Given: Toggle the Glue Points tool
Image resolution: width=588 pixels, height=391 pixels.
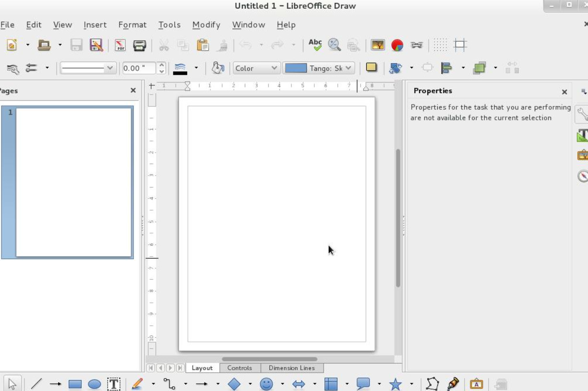Looking at the screenshot, I should 453,384.
